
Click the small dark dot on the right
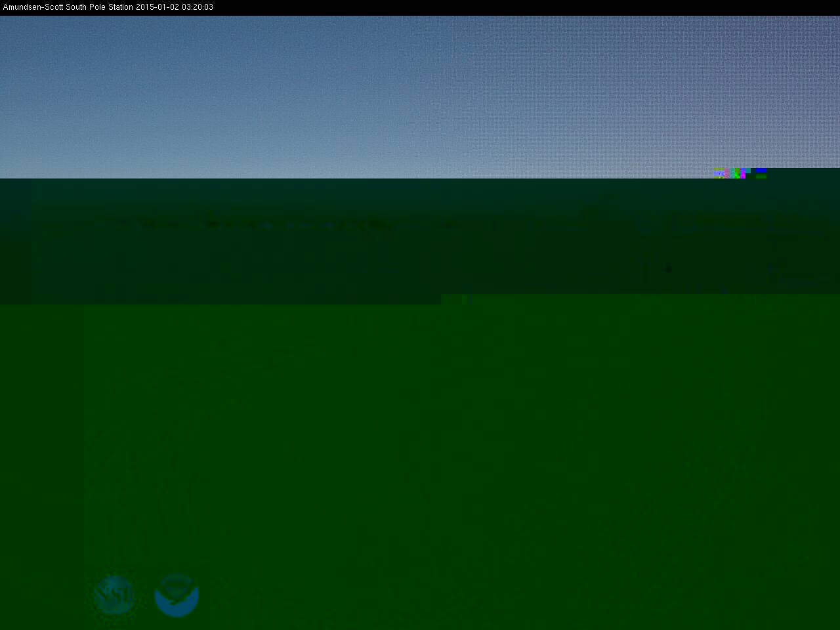[x=669, y=268]
